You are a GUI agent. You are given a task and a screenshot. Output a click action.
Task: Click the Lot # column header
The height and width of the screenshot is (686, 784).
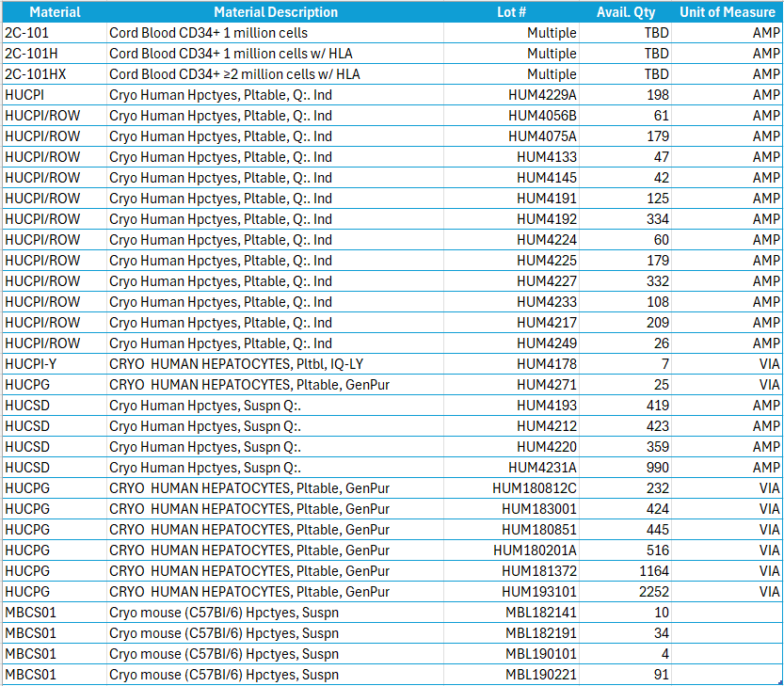pos(511,12)
